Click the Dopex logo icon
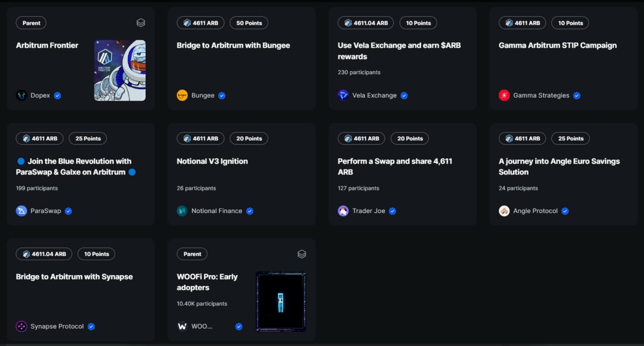Viewport: 644px width, 346px height. coord(21,95)
